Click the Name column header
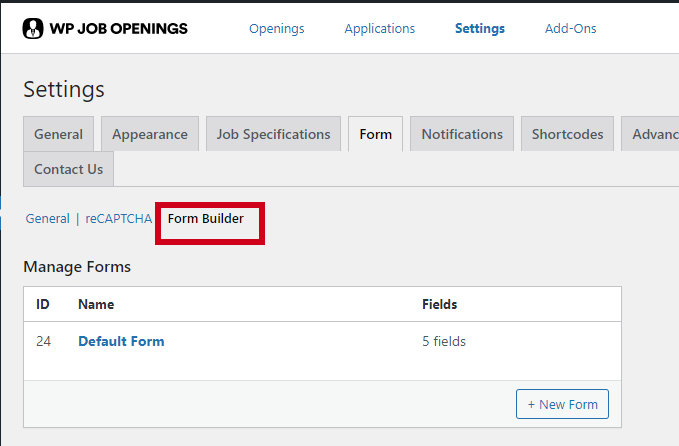 (96, 304)
